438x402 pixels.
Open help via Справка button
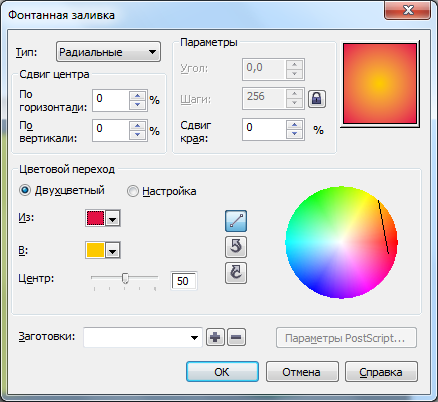click(x=381, y=372)
